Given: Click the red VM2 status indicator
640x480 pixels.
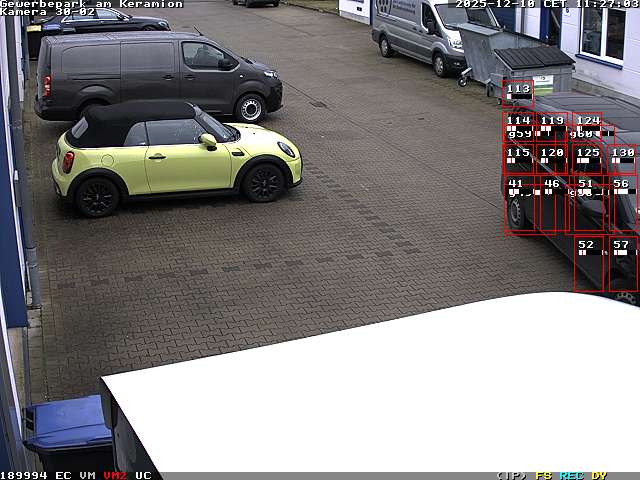Looking at the screenshot, I should (115, 475).
